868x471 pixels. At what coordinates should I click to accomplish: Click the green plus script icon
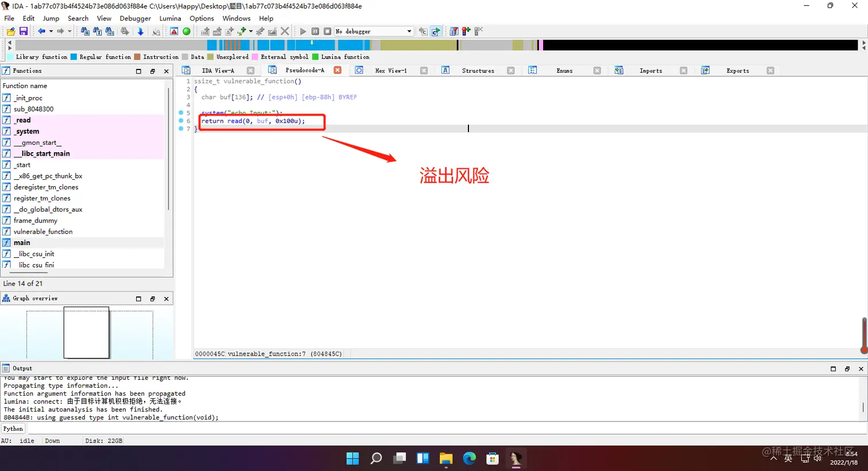pyautogui.click(x=242, y=31)
